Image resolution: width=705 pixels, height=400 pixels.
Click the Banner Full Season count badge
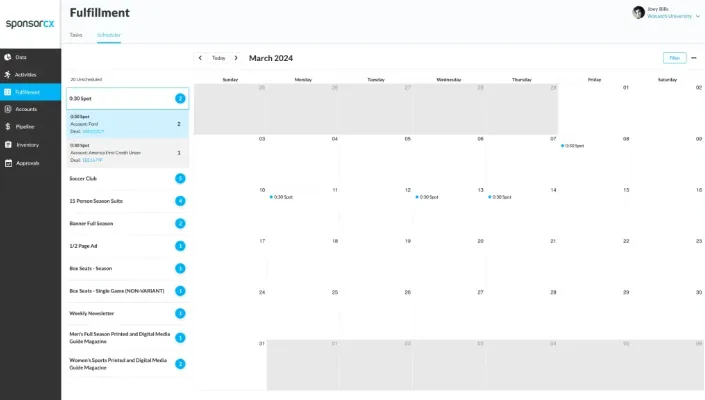pos(180,223)
